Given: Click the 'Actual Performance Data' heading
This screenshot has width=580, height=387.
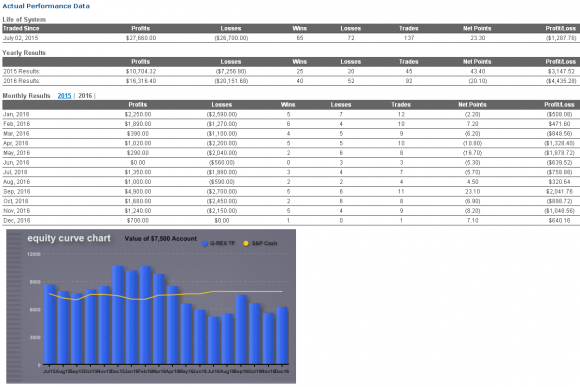Looking at the screenshot, I should coord(46,6).
